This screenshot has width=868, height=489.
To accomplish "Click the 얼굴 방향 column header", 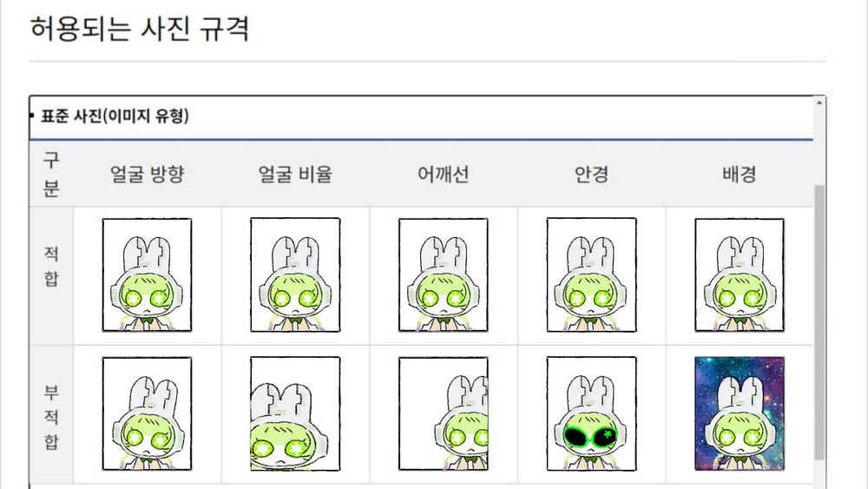I will coord(147,174).
